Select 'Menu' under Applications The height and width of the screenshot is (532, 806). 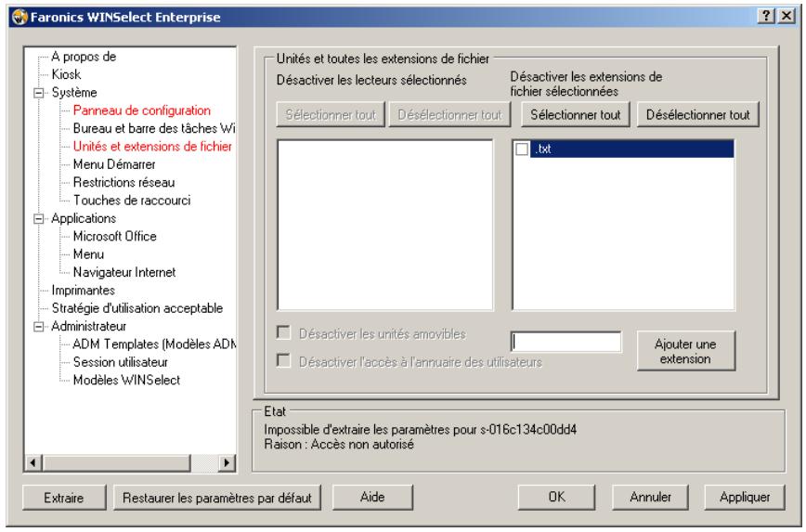tap(88, 254)
